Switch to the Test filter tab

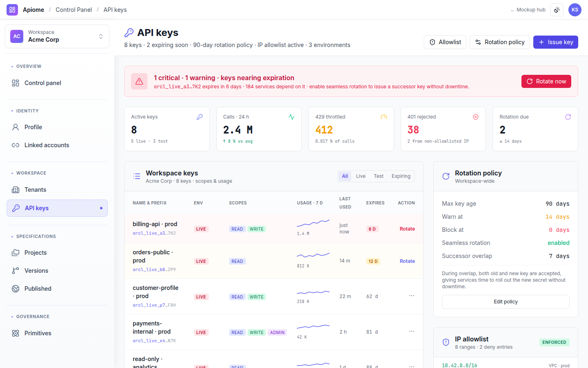coord(379,176)
